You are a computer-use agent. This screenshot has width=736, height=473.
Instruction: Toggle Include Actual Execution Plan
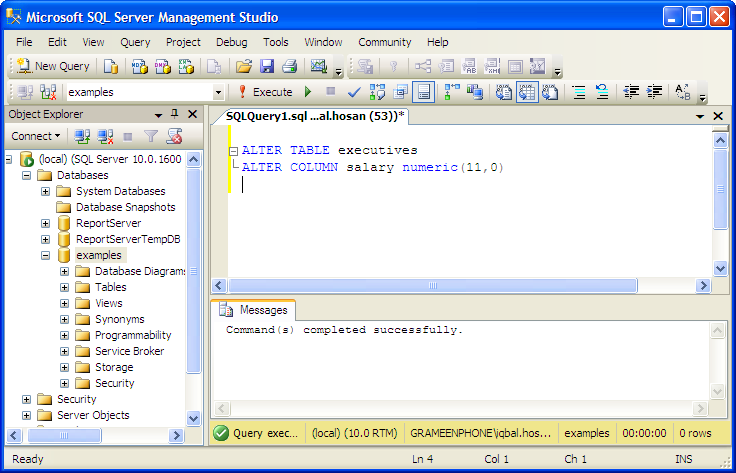tap(453, 92)
